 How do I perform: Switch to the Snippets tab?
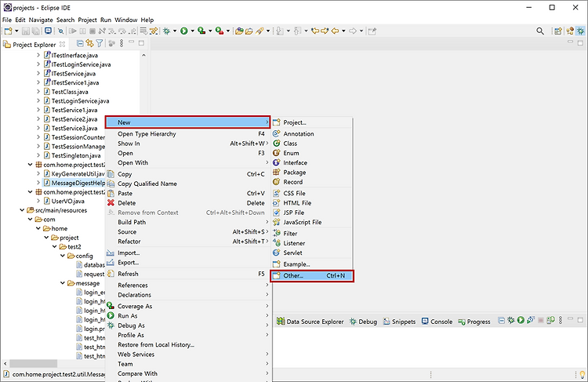pyautogui.click(x=399, y=322)
